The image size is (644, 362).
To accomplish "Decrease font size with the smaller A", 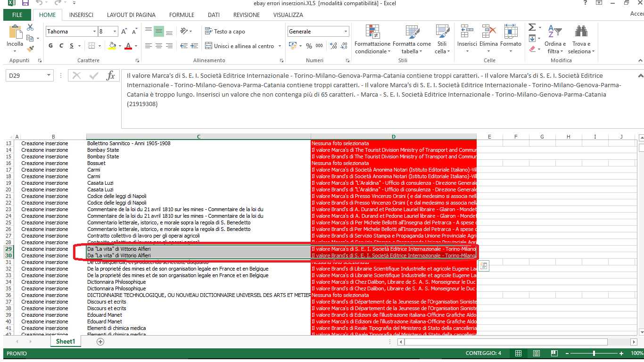I will [x=135, y=32].
